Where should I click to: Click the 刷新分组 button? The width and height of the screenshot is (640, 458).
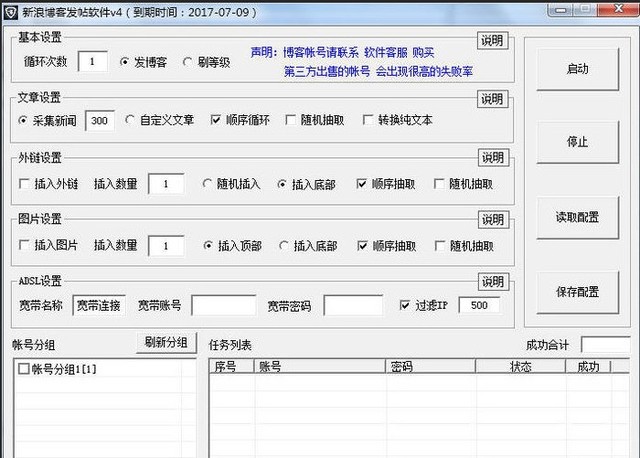[x=166, y=342]
